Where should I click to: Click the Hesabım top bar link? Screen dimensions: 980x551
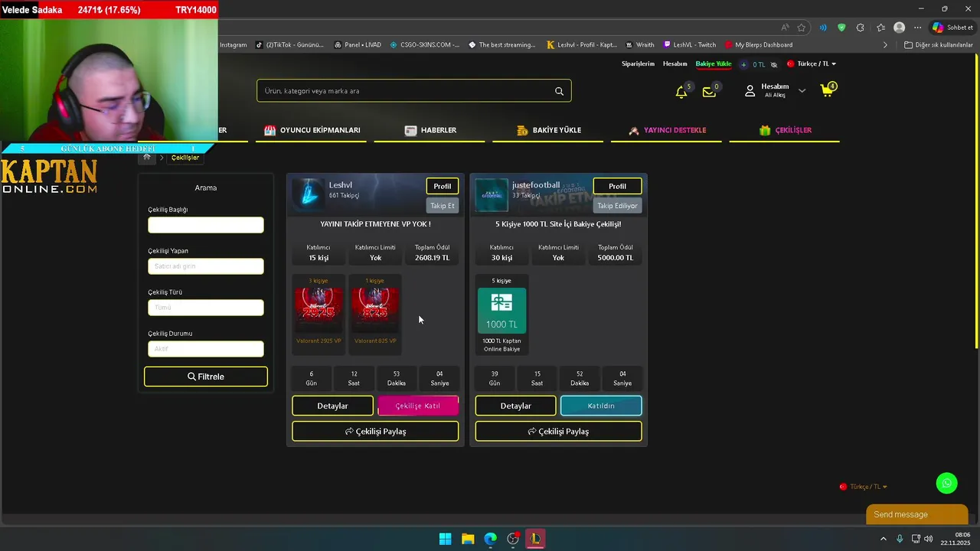(675, 64)
